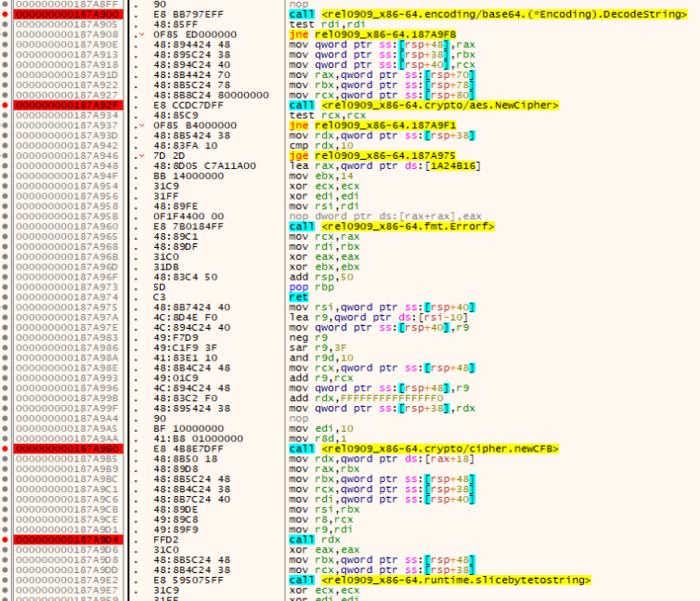Screen dimensions: 700x601
Task: Select bytes 'E8 595075FF'
Action: click(188, 580)
